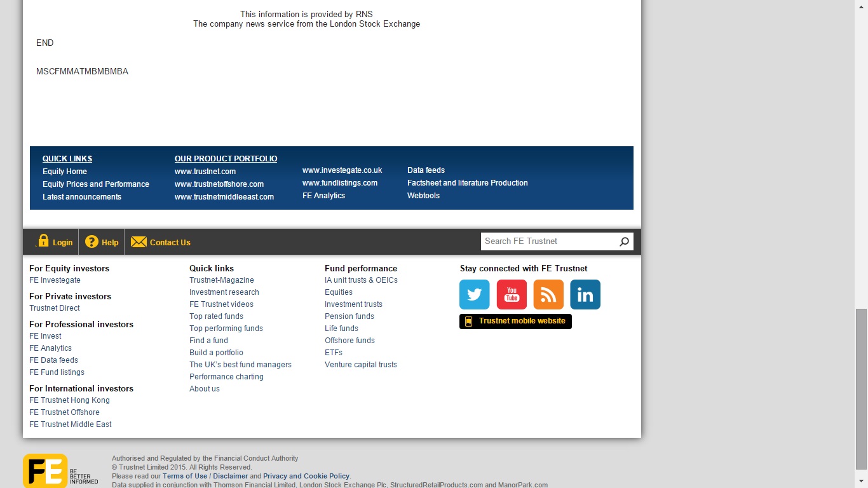Open Investment research link
The width and height of the screenshot is (868, 488).
224,292
